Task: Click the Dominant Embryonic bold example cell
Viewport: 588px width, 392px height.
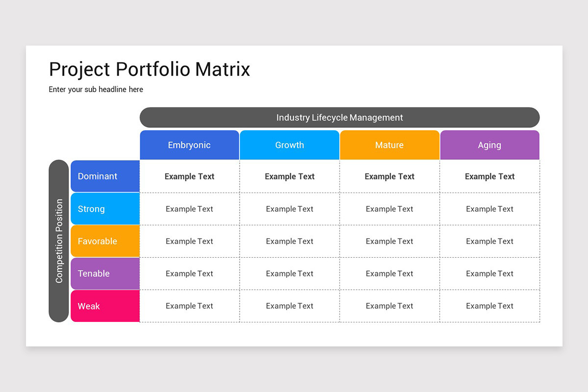Action: (190, 176)
